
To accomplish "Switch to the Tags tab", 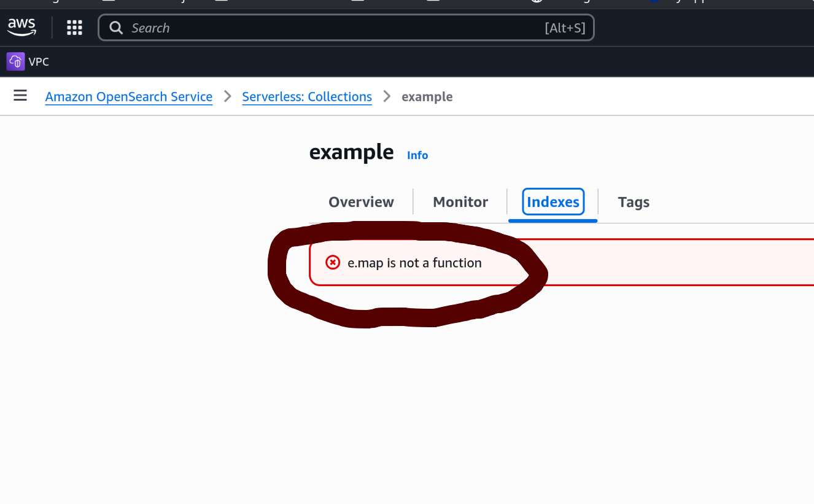I will (x=634, y=202).
